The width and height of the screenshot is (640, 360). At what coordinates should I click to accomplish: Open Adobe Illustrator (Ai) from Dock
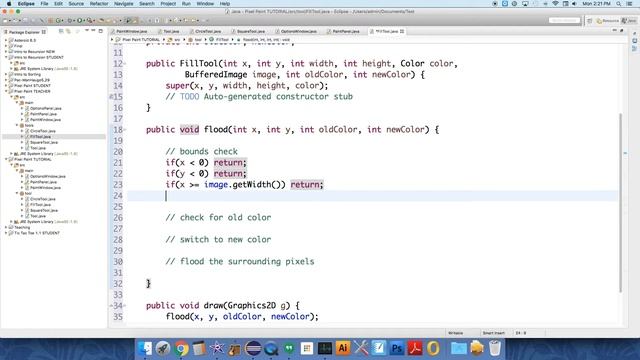(x=343, y=348)
